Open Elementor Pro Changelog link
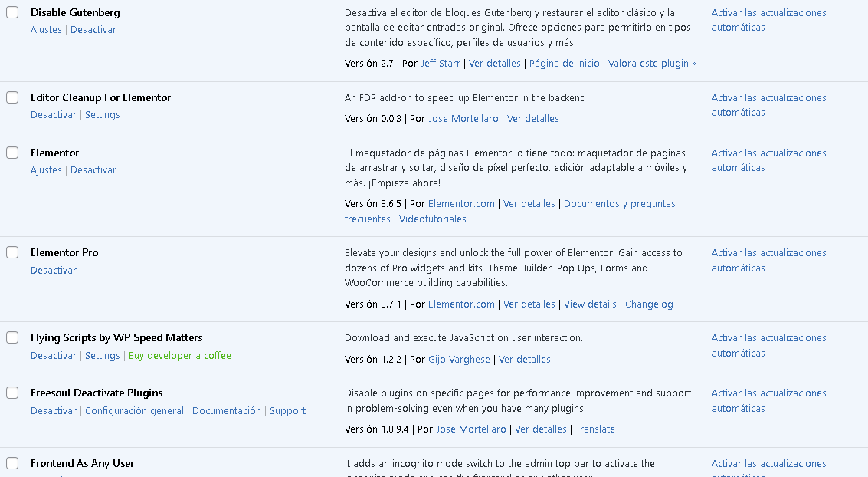The width and height of the screenshot is (868, 477). tap(649, 304)
